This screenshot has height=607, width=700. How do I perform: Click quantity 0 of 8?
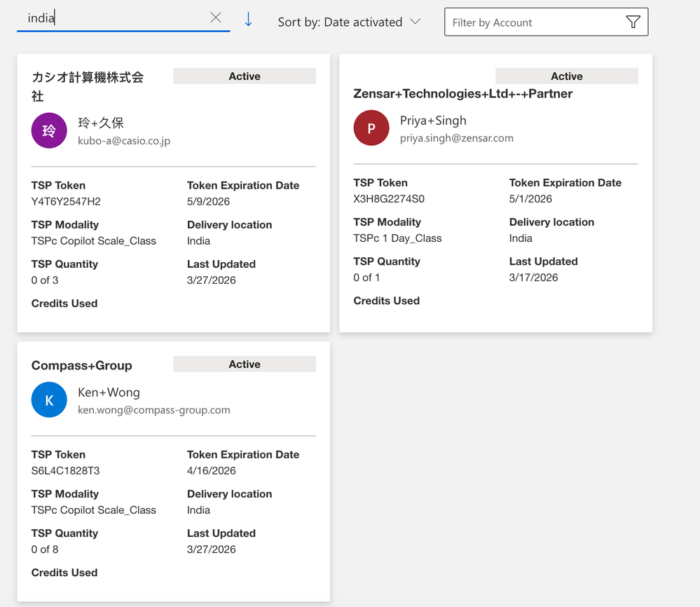(45, 550)
